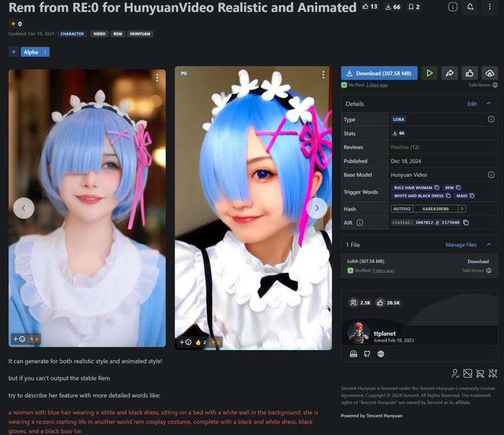The image size is (504, 435).
Task: Click the creator's Discord-style social icon
Action: (x=353, y=354)
